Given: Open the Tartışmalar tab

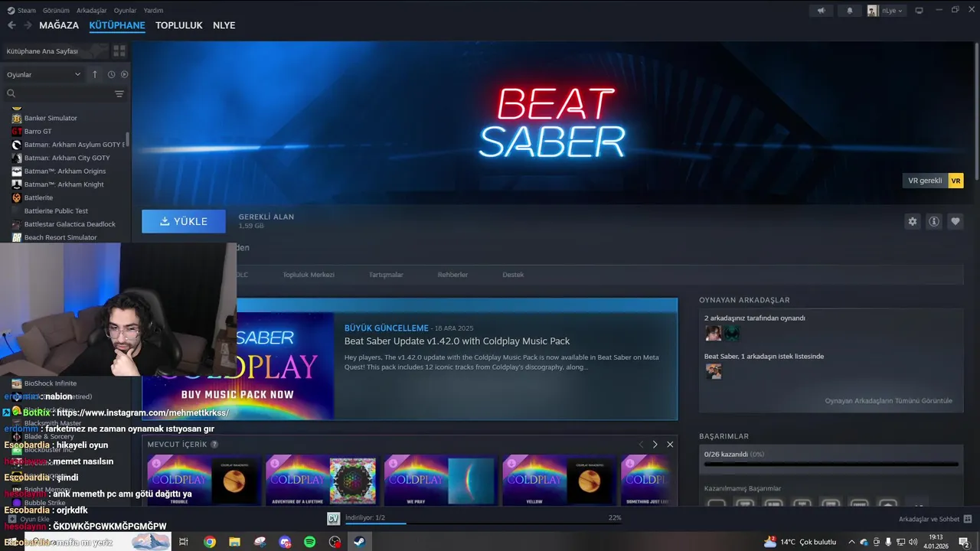Looking at the screenshot, I should 386,275.
